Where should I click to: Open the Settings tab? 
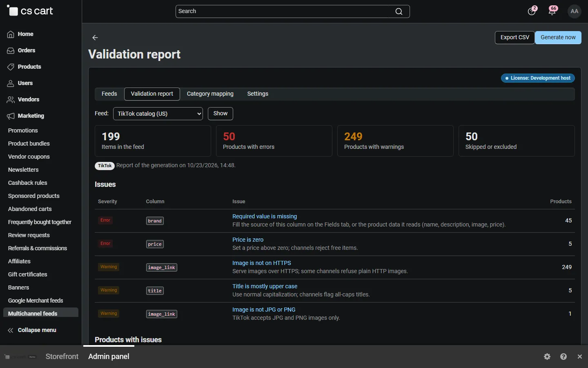(258, 94)
